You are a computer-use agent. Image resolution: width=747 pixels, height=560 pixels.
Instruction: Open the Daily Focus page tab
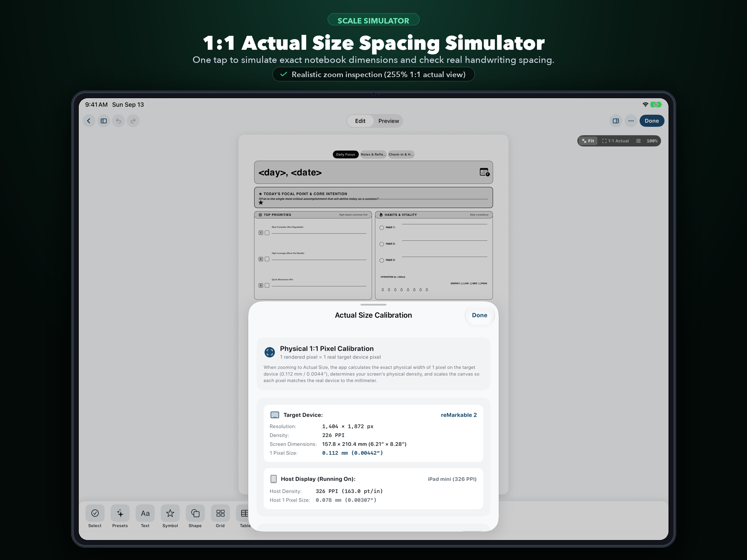(345, 154)
